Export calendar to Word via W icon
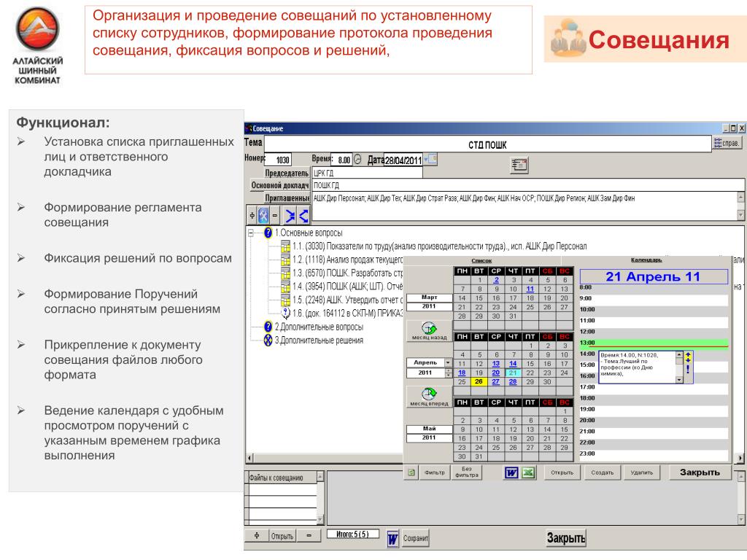This screenshot has width=747, height=560. click(x=511, y=472)
